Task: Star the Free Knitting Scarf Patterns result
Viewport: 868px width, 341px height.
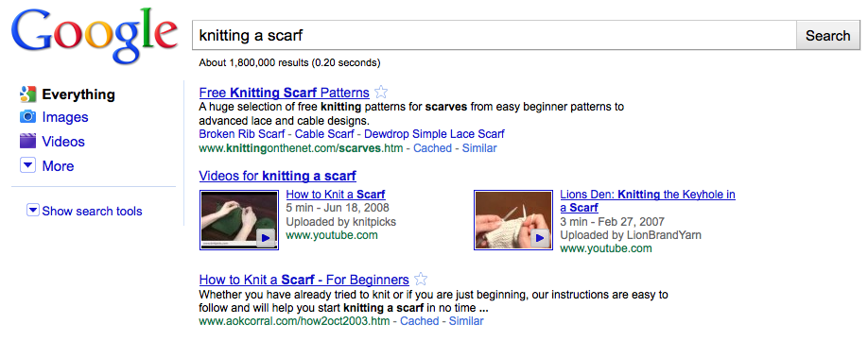Action: pyautogui.click(x=381, y=93)
